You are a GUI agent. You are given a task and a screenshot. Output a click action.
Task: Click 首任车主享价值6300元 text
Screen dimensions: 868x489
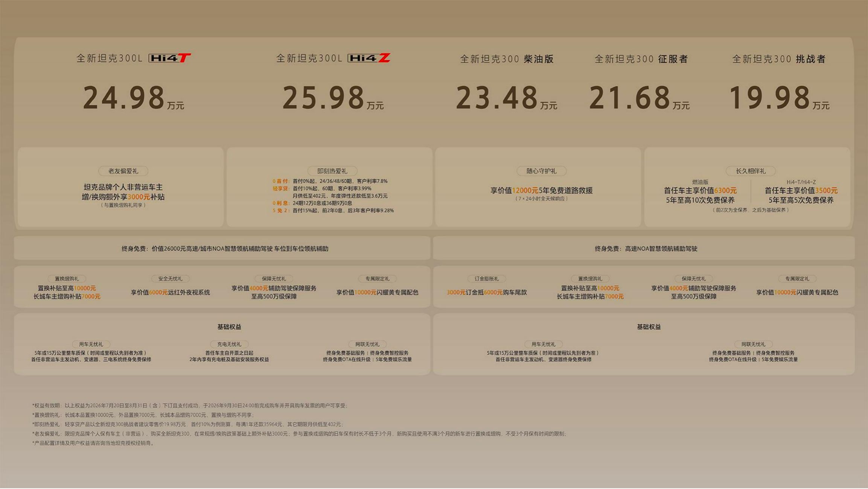[700, 191]
